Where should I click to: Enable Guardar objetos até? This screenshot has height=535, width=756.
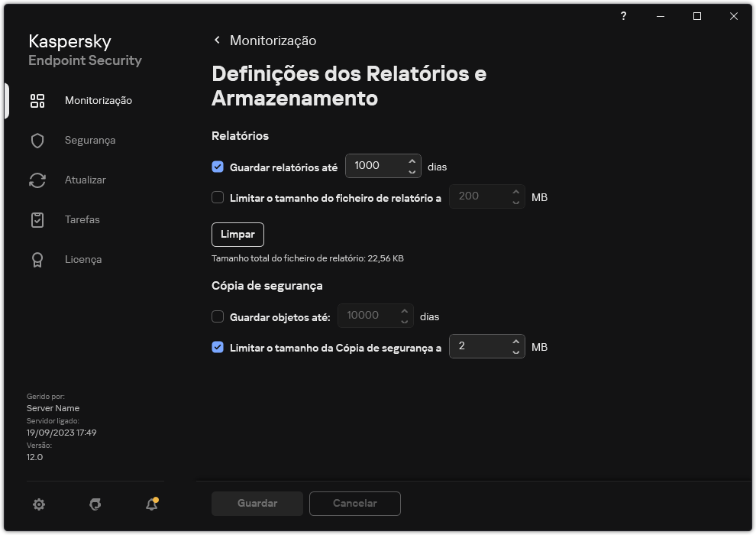pyautogui.click(x=218, y=316)
